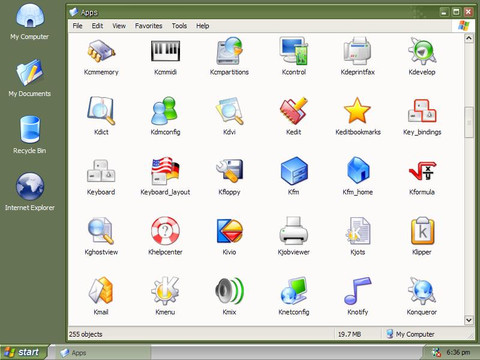Viewport: 480px width, 360px height.
Task: Select the Kformula square root icon
Action: coord(422,171)
